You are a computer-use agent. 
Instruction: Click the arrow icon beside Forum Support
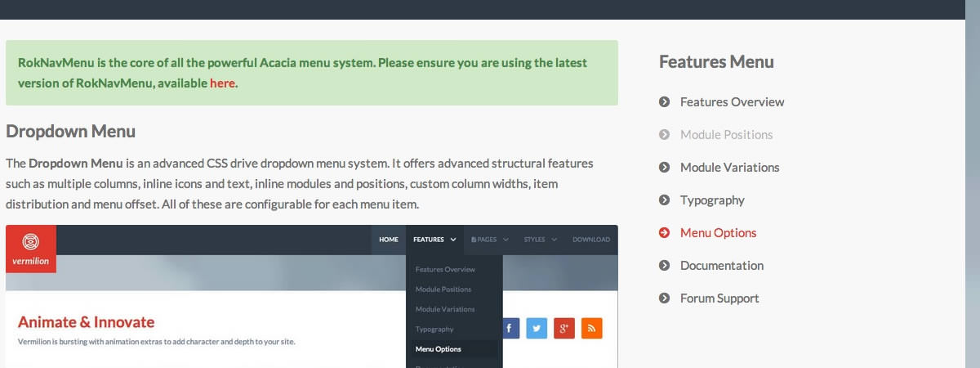[664, 298]
